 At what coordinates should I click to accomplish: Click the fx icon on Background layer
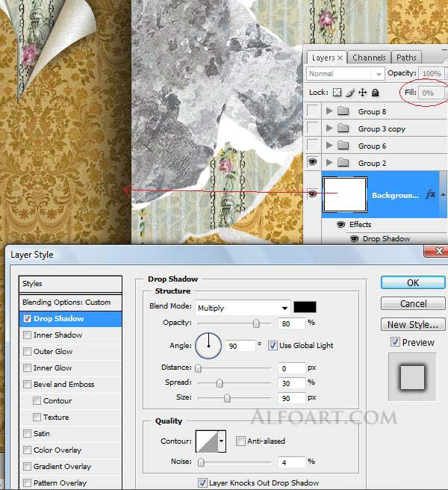430,195
